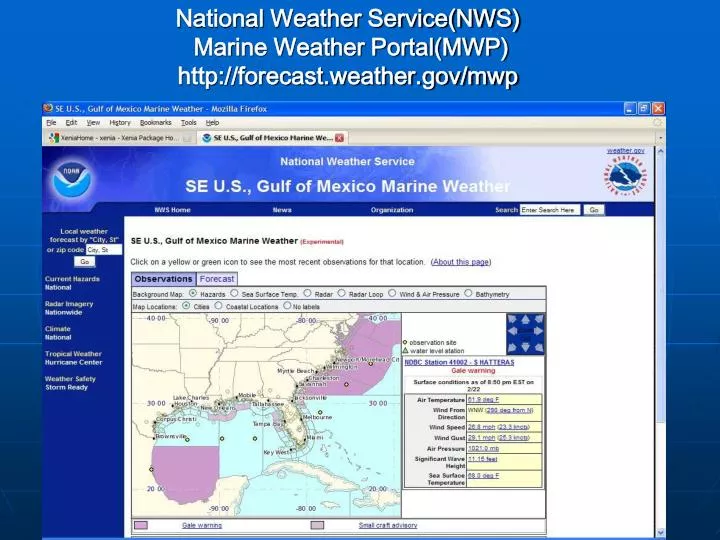Click Small craft advisory legend link
This screenshot has width=720, height=540.
(x=388, y=525)
